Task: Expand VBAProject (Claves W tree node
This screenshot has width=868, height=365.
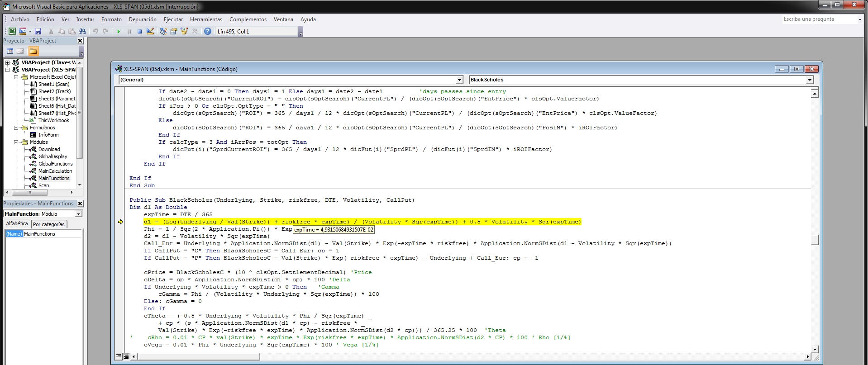Action: (8, 62)
